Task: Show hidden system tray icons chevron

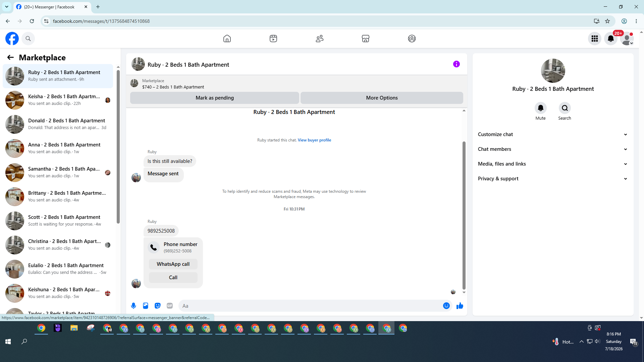Action: click(x=581, y=342)
